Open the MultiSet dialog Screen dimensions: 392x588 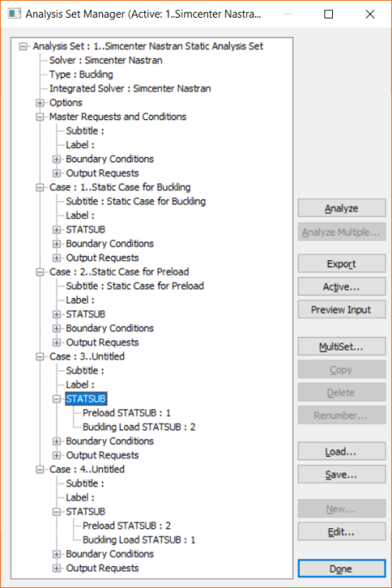tap(342, 346)
